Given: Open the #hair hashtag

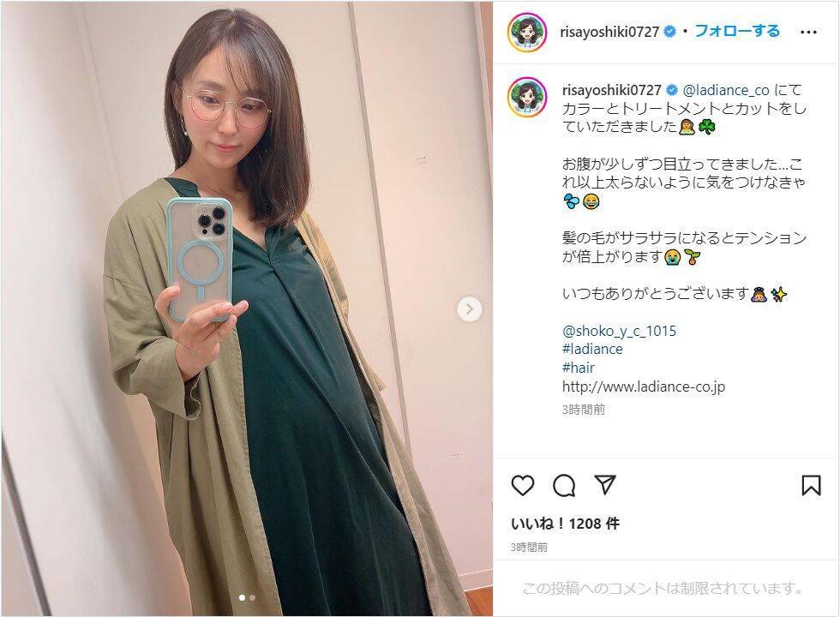Looking at the screenshot, I should [578, 368].
